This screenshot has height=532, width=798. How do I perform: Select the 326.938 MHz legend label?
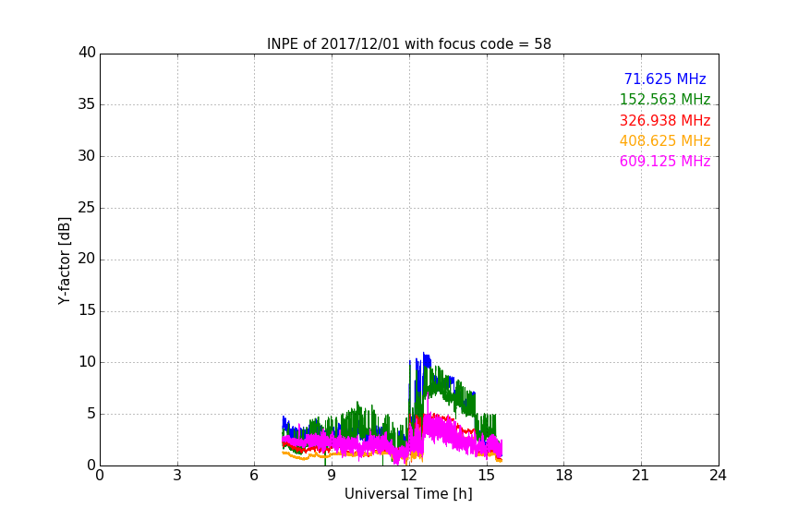665,120
